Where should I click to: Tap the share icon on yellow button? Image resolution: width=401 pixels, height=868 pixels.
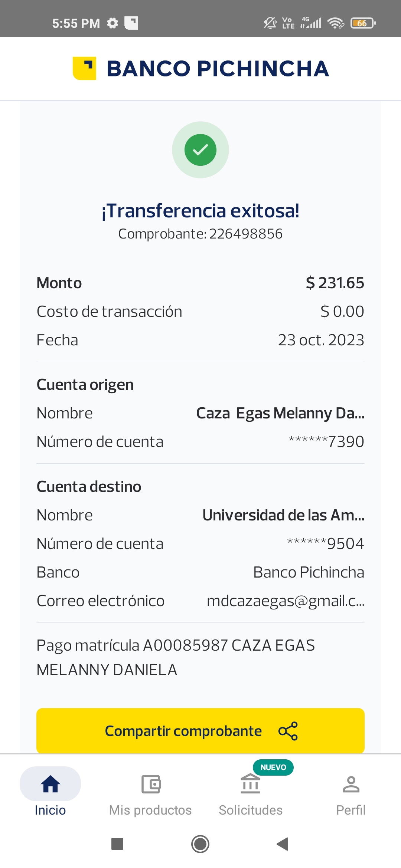288,731
